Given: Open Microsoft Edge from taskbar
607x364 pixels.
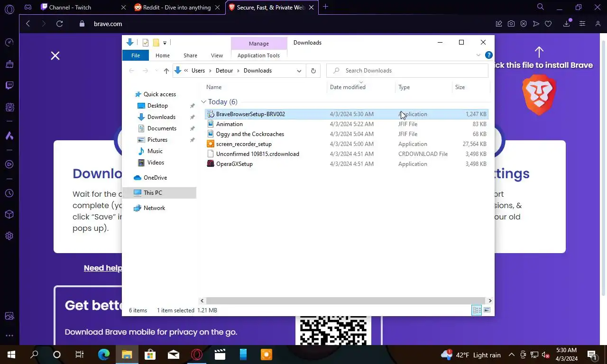Looking at the screenshot, I should pos(104,355).
